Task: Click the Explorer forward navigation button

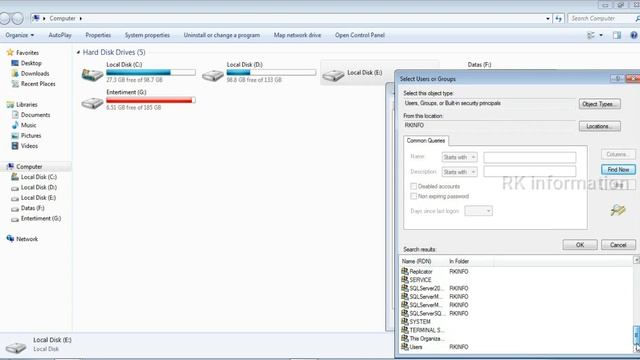Action: (x=17, y=18)
